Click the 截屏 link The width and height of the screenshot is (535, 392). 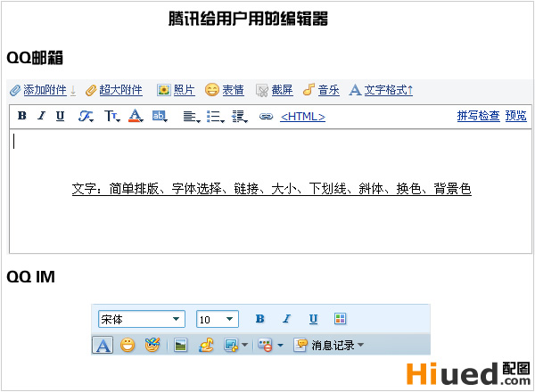(282, 90)
